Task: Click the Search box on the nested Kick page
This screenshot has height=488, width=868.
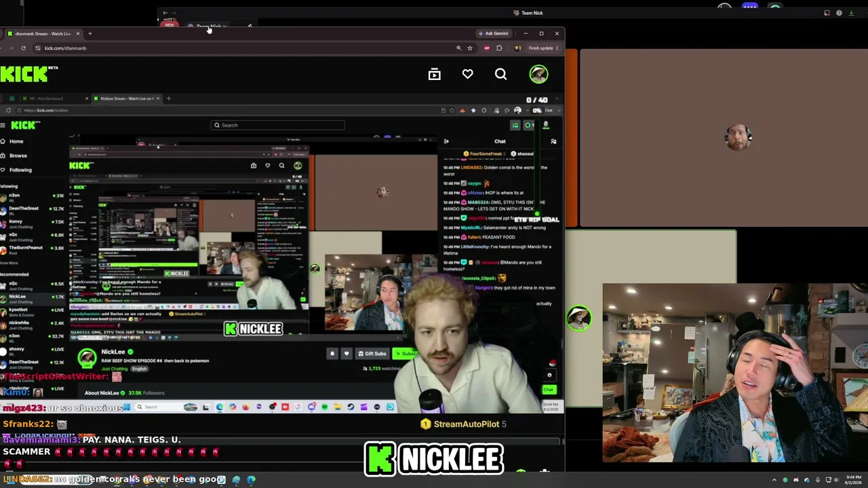Action: (278, 125)
